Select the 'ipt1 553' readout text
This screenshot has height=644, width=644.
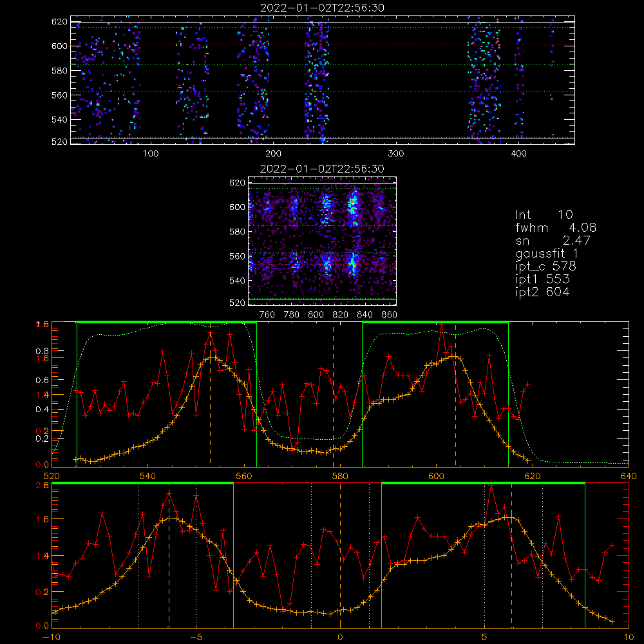[542, 279]
